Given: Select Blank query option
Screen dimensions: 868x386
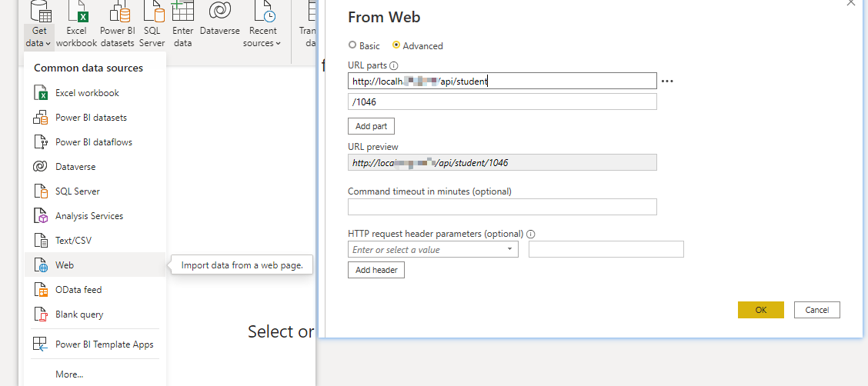Looking at the screenshot, I should pos(95,314).
